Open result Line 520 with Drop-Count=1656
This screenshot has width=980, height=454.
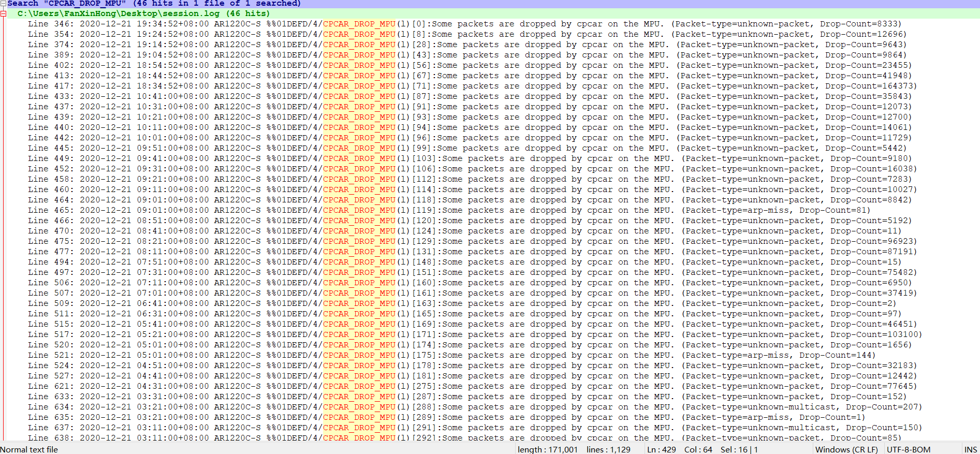click(470, 345)
